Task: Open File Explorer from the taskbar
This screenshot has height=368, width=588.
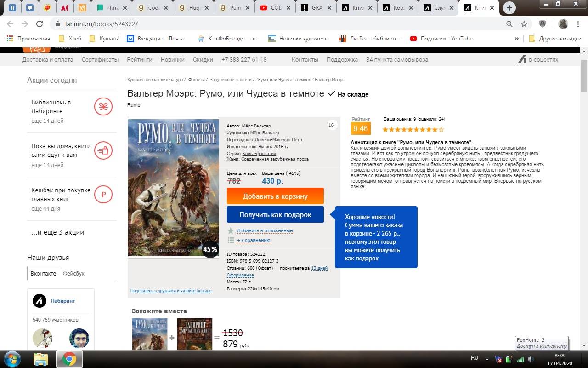Action: click(41, 359)
